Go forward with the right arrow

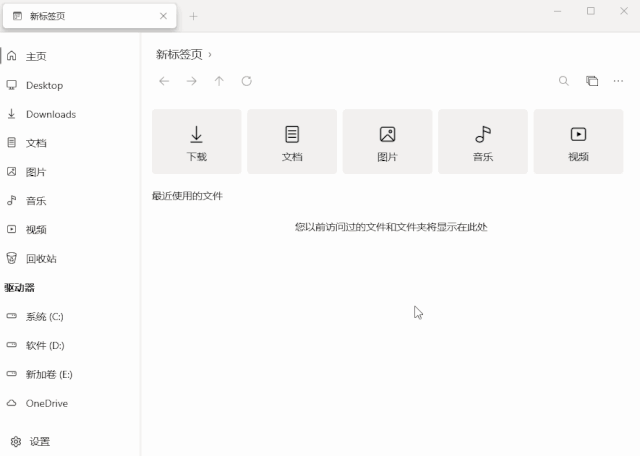click(x=191, y=81)
